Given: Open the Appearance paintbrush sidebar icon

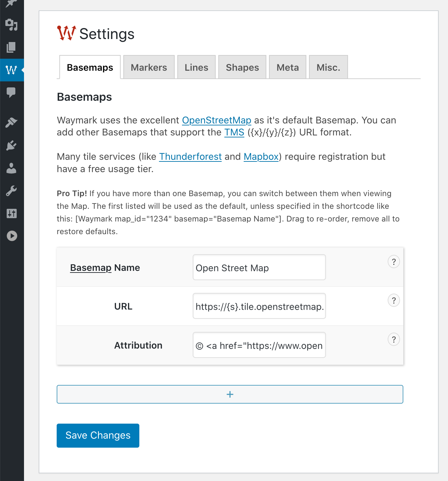Looking at the screenshot, I should [12, 123].
